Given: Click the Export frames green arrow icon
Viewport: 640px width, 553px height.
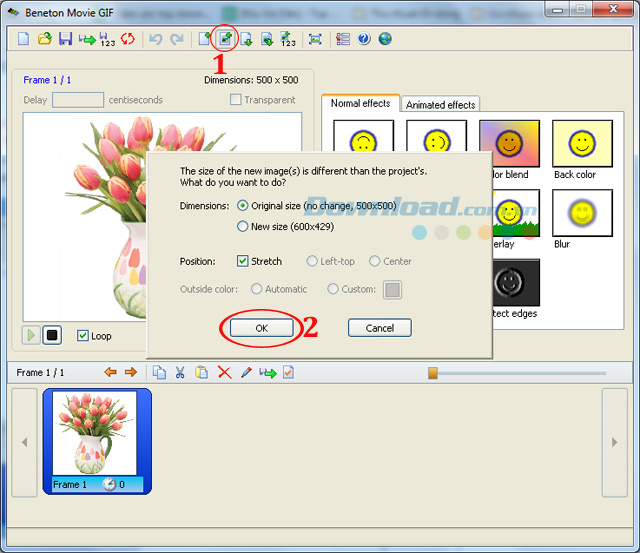Looking at the screenshot, I should [87, 39].
